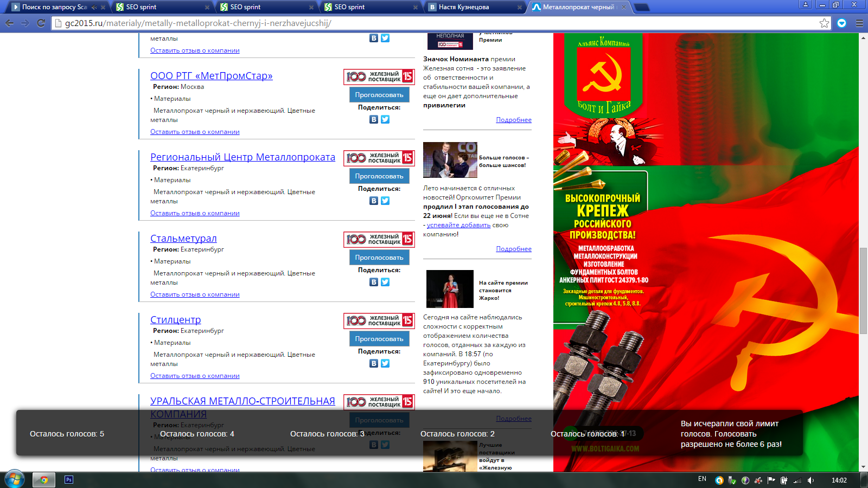Vote for Стилцентр via Проголосовать button
This screenshot has height=488, width=868.
(x=379, y=339)
